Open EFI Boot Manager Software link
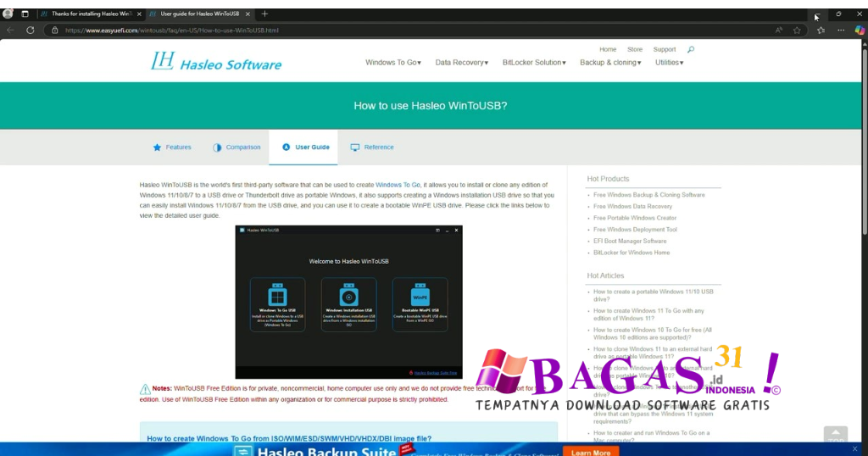Image resolution: width=868 pixels, height=456 pixels. 630,242
